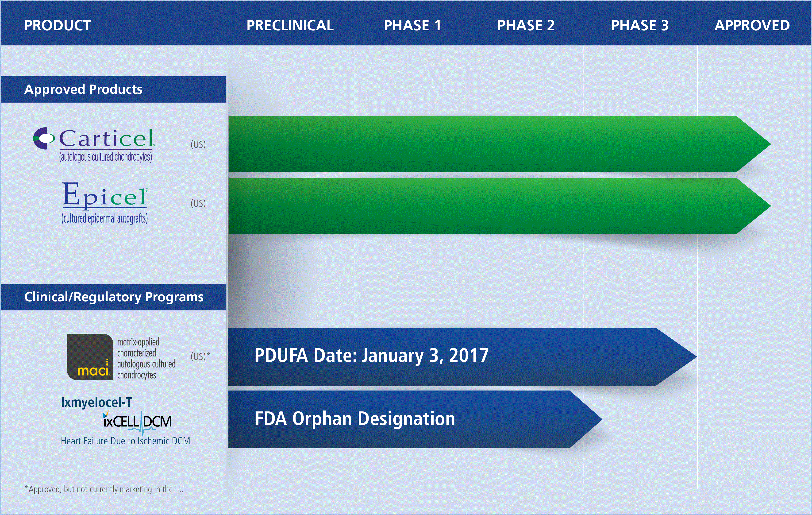Click the PHASE 3 column header
812x515 pixels.
point(640,25)
